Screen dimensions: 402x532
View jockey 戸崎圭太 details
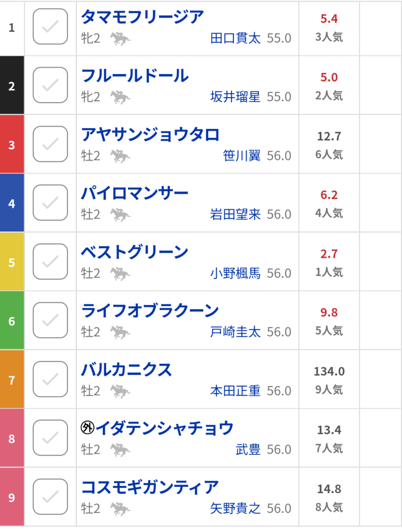point(235,332)
